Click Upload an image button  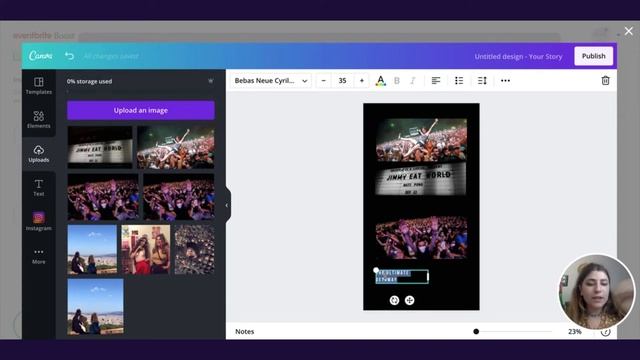[141, 110]
